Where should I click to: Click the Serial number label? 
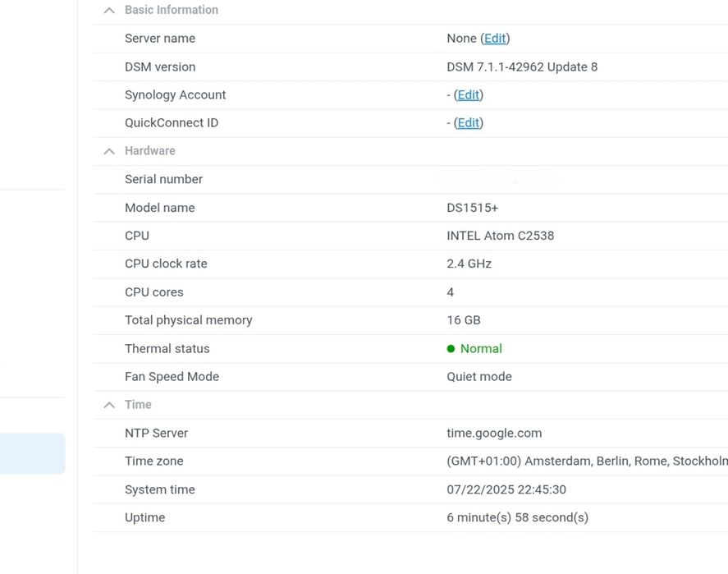pyautogui.click(x=163, y=179)
